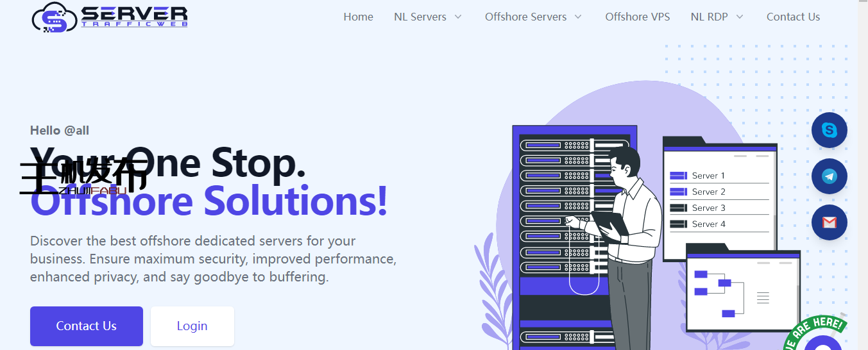Click the Server TrafficWeb logo

pyautogui.click(x=110, y=17)
